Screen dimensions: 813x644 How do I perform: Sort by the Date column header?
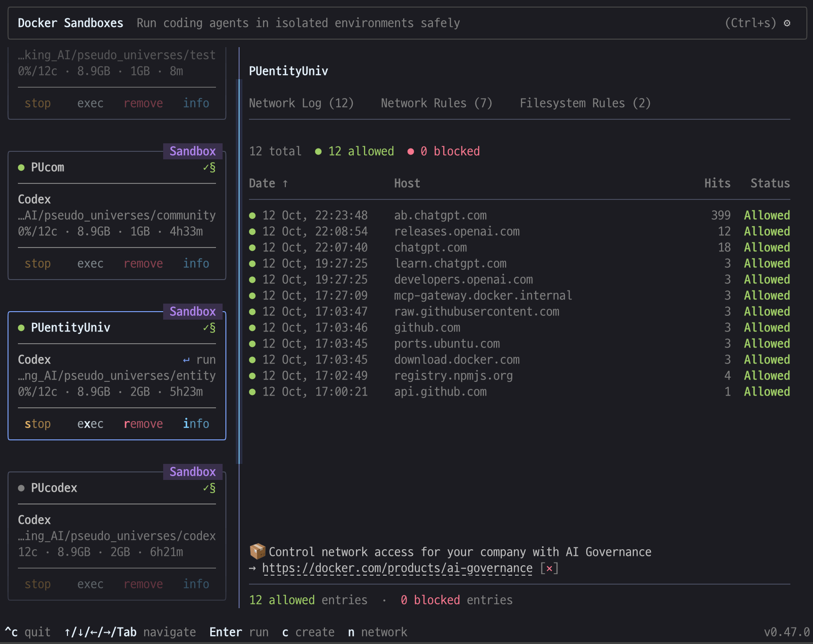point(268,183)
